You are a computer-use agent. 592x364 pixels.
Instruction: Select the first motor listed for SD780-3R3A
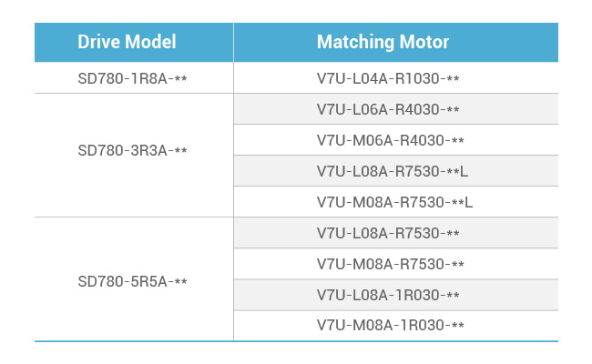pyautogui.click(x=388, y=109)
